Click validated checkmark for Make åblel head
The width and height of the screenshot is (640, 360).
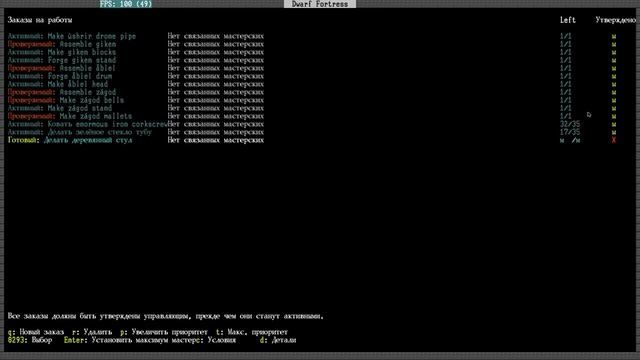click(x=613, y=84)
